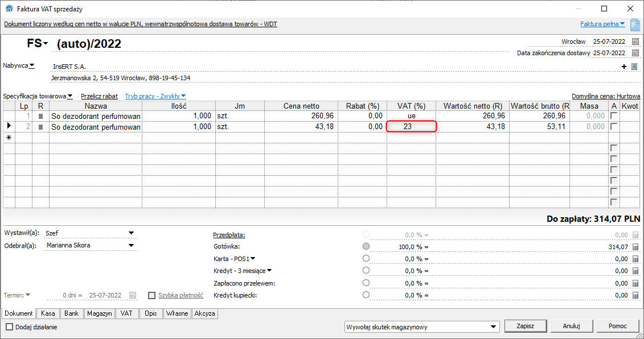
Task: Open calculator icon for Kredyt kupiecki amount
Action: tap(635, 295)
